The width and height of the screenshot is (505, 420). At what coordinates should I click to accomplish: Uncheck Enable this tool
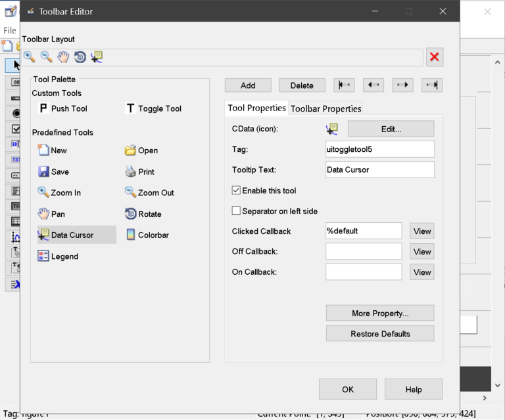pos(236,190)
